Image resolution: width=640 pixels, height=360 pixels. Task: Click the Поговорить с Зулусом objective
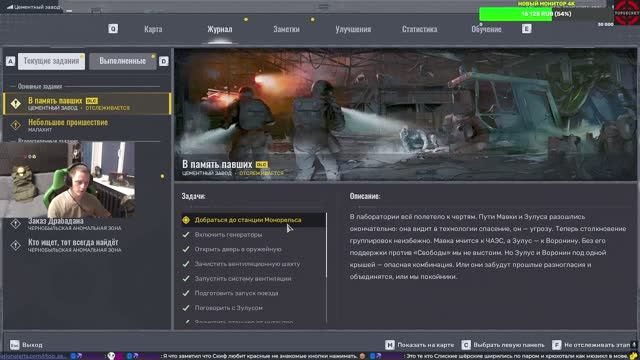tap(229, 308)
